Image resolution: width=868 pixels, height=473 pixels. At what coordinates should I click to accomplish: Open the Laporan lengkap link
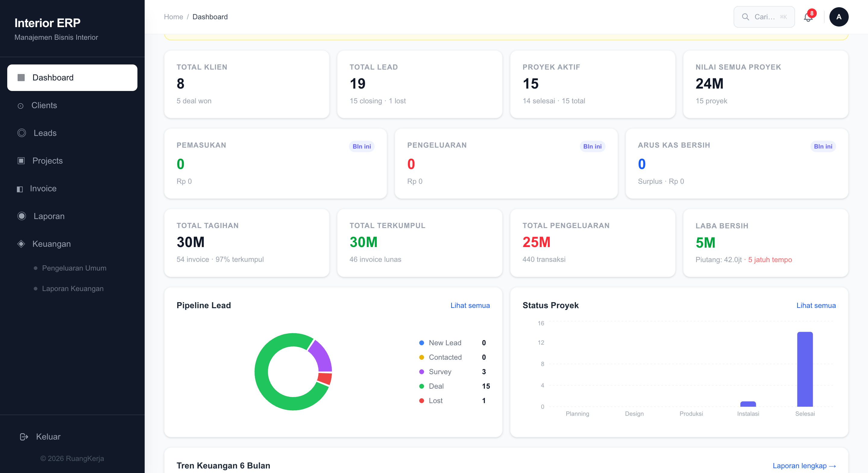pyautogui.click(x=804, y=465)
